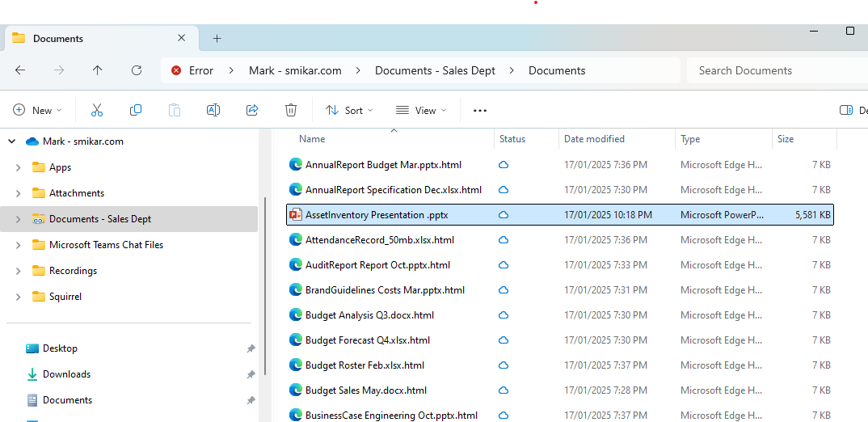This screenshot has width=868, height=422.
Task: Click the Search Documents field
Action: [777, 70]
